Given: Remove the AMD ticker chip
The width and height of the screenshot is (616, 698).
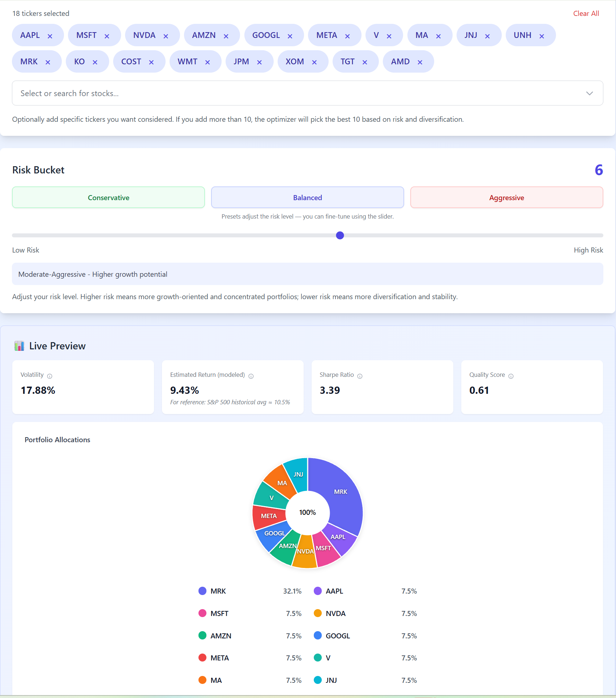Looking at the screenshot, I should 420,61.
